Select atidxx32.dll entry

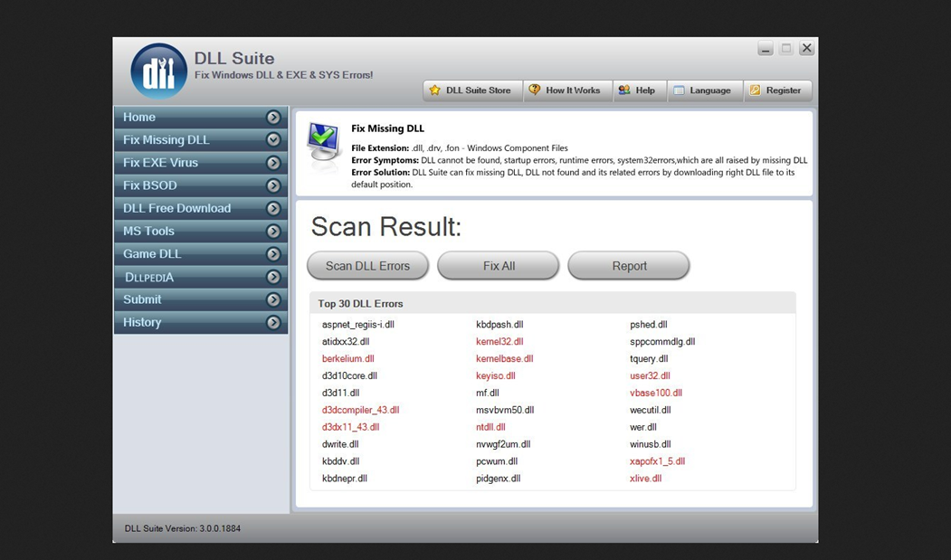346,342
